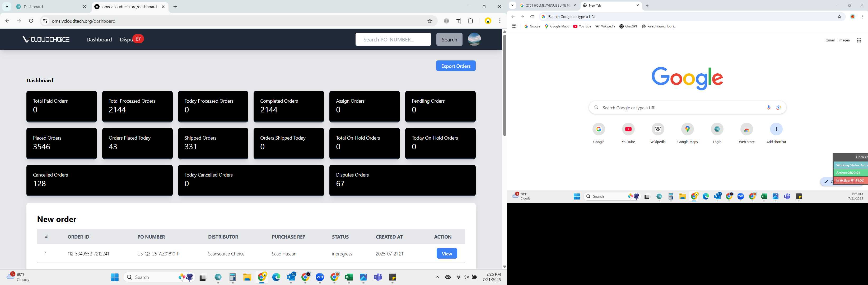Open the Dashboard nav item in CloudChoice header

click(99, 39)
